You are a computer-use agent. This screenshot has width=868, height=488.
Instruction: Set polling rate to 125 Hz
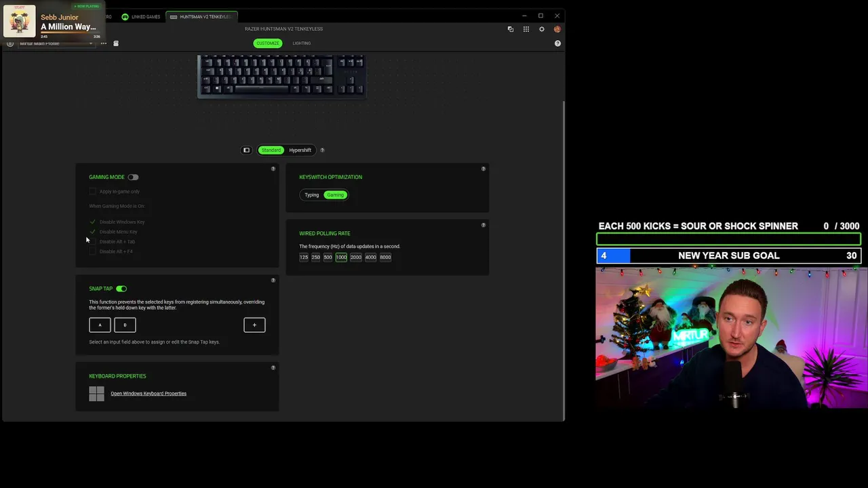click(x=304, y=258)
